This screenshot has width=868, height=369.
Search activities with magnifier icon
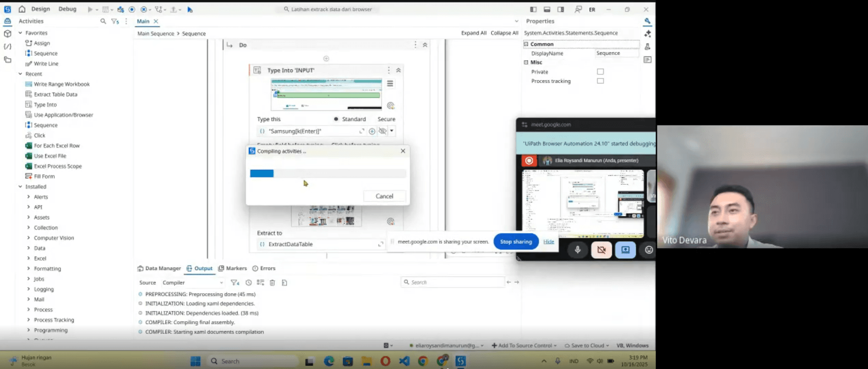[103, 21]
